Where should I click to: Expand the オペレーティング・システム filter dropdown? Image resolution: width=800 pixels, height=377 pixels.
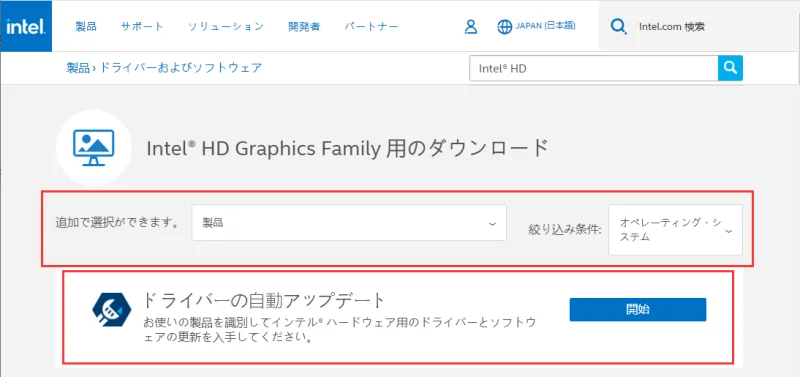(x=676, y=230)
